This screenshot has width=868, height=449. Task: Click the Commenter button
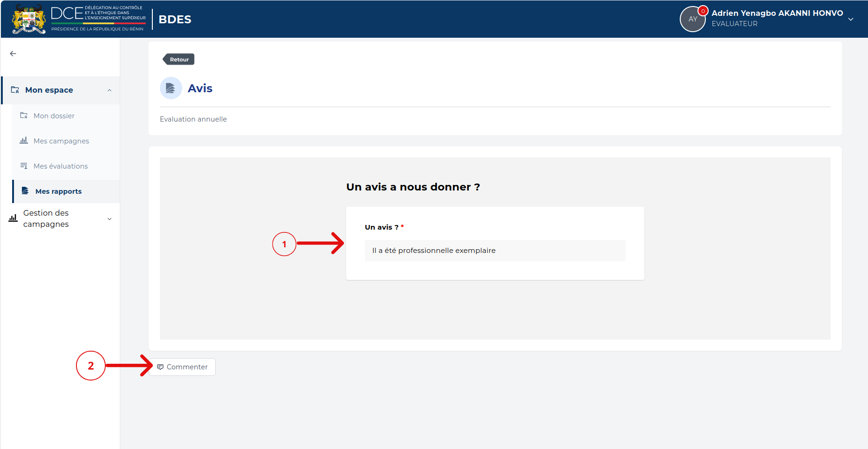point(182,367)
